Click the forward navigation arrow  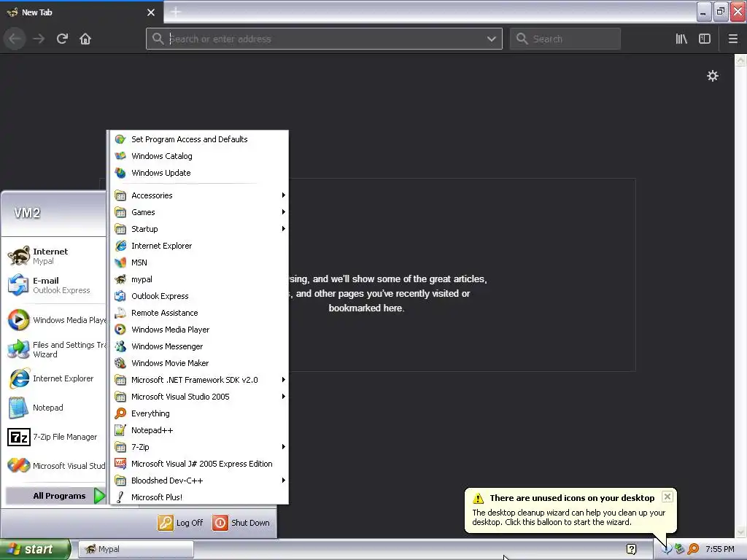point(39,39)
